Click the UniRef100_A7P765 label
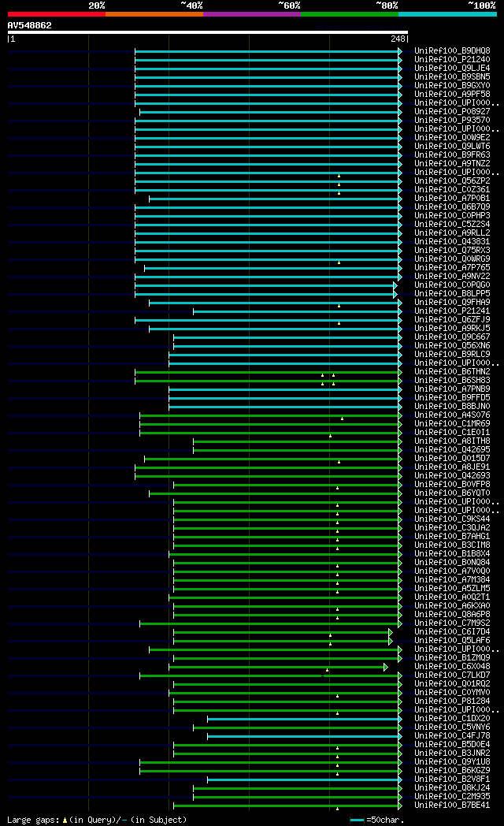The image size is (504, 826). click(452, 268)
